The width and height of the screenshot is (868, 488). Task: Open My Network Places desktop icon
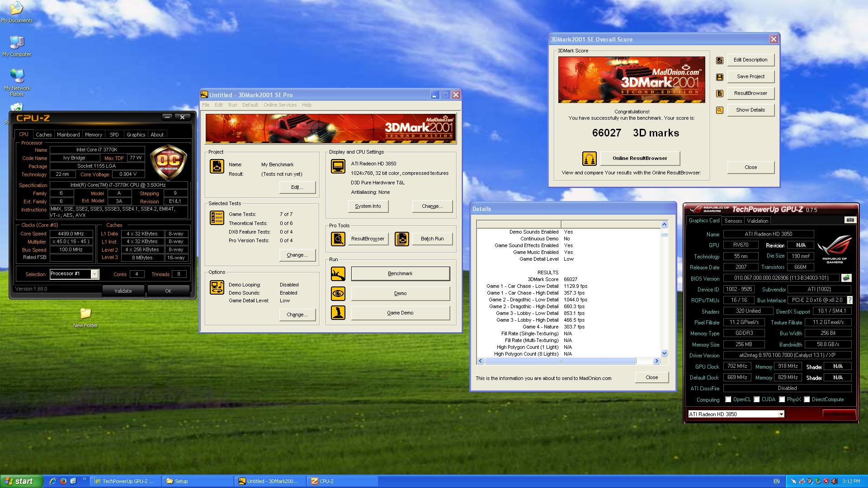pos(17,82)
